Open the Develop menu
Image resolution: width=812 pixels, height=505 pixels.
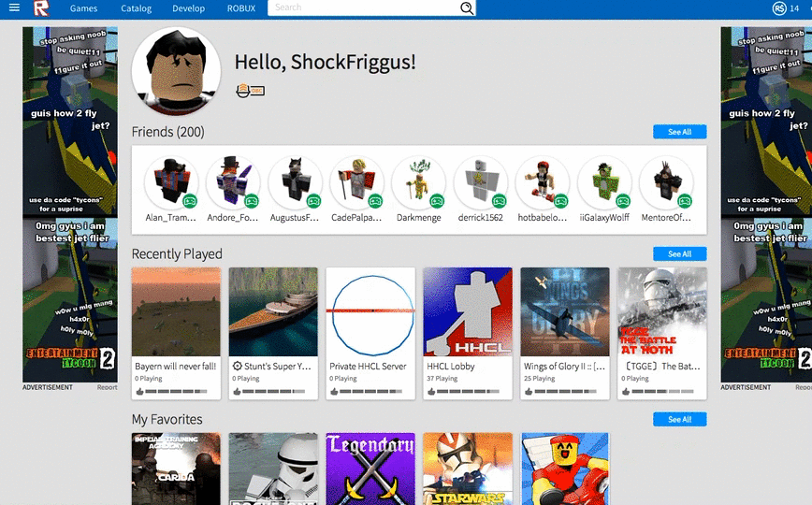point(189,8)
